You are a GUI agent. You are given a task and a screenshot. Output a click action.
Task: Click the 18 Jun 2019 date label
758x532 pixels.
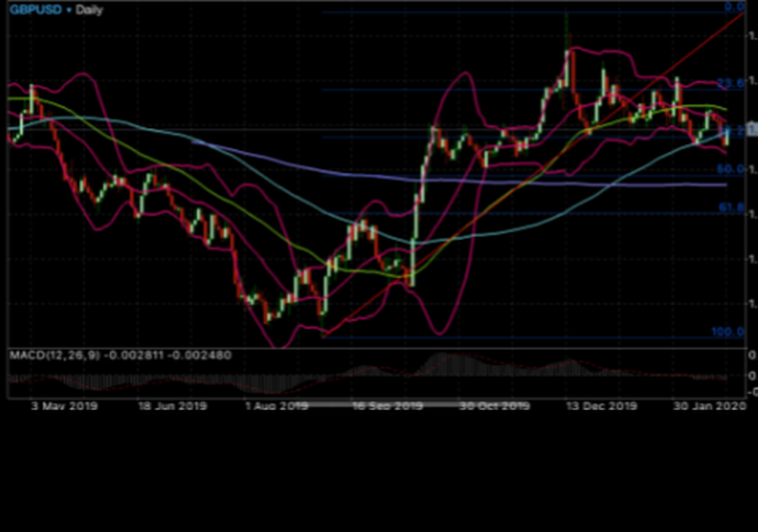[172, 406]
